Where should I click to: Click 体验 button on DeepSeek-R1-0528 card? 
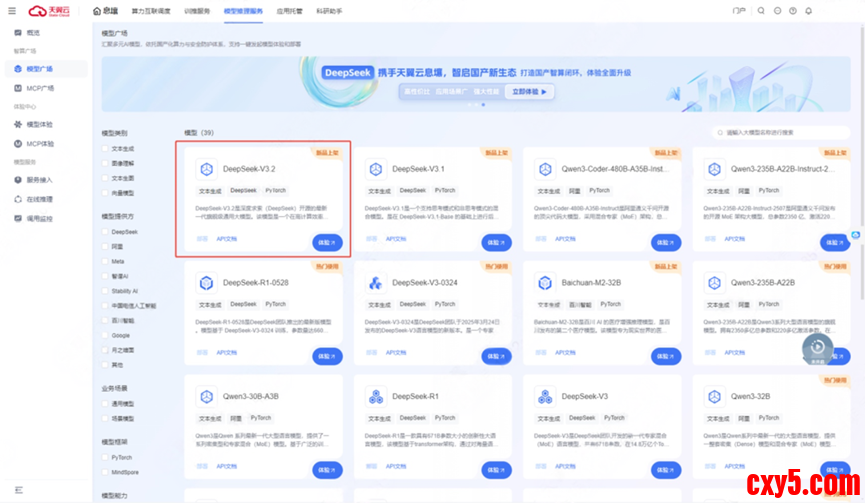coord(327,356)
